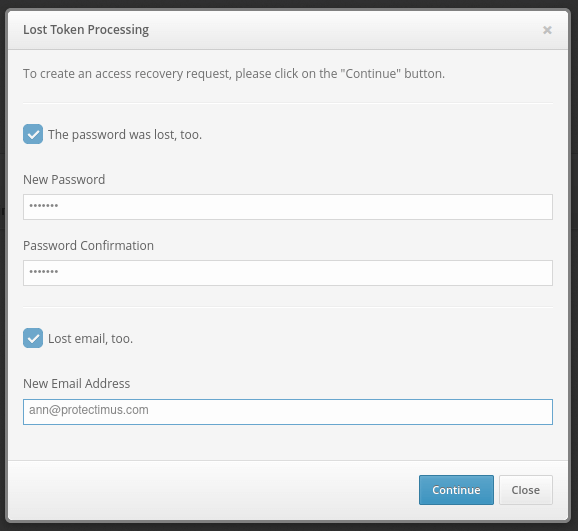The image size is (578, 531).
Task: Click the access recovery instruction text
Action: tap(234, 74)
